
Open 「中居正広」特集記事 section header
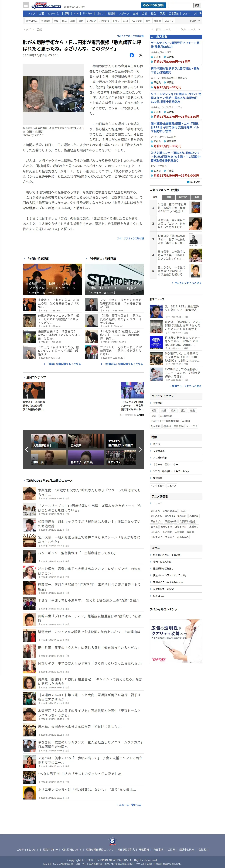click(103, 259)
